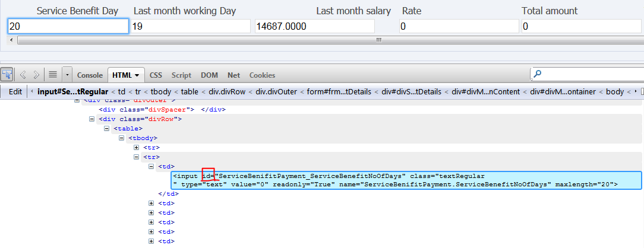
Task: Switch to the DOM panel
Action: [x=209, y=75]
